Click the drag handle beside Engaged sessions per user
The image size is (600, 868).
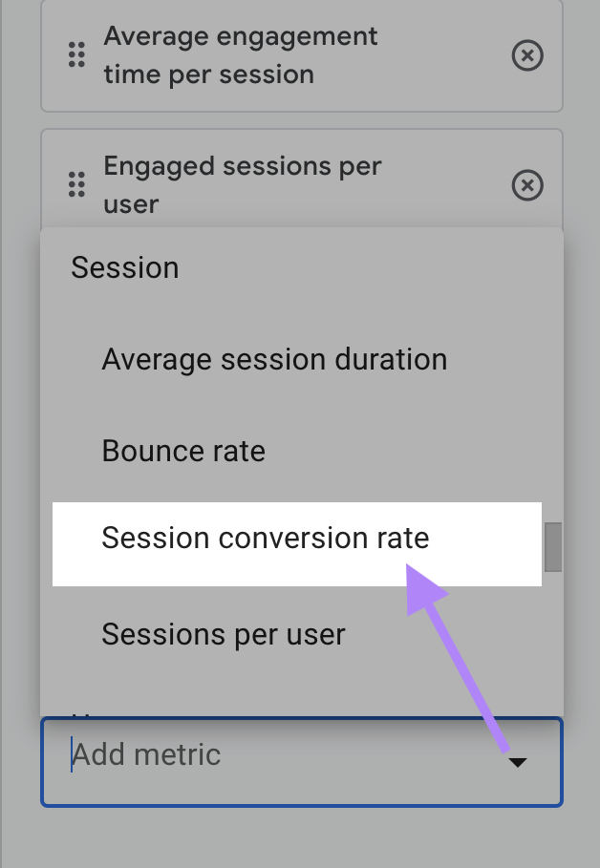(76, 184)
